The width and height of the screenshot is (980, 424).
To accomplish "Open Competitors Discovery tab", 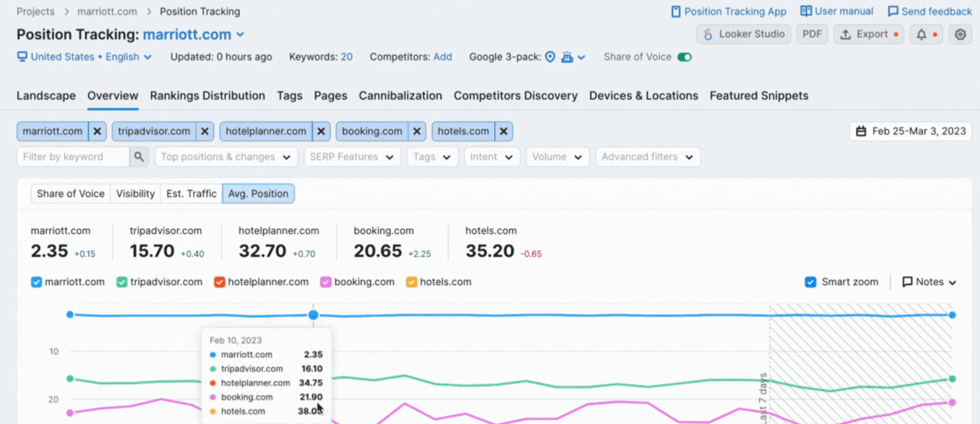I will [x=516, y=96].
